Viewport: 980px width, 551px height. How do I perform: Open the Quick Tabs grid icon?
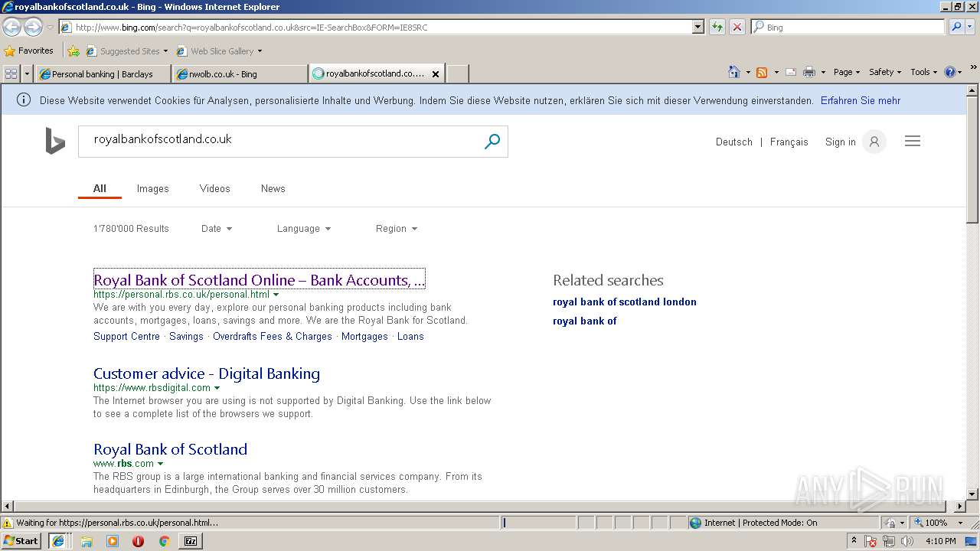[x=11, y=73]
